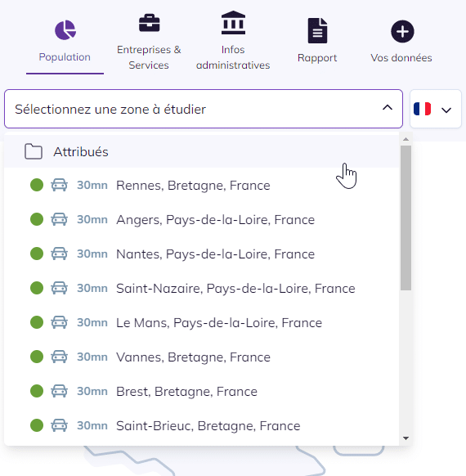Click the zone list scrollbar down arrow
466x476 pixels.
[406, 438]
